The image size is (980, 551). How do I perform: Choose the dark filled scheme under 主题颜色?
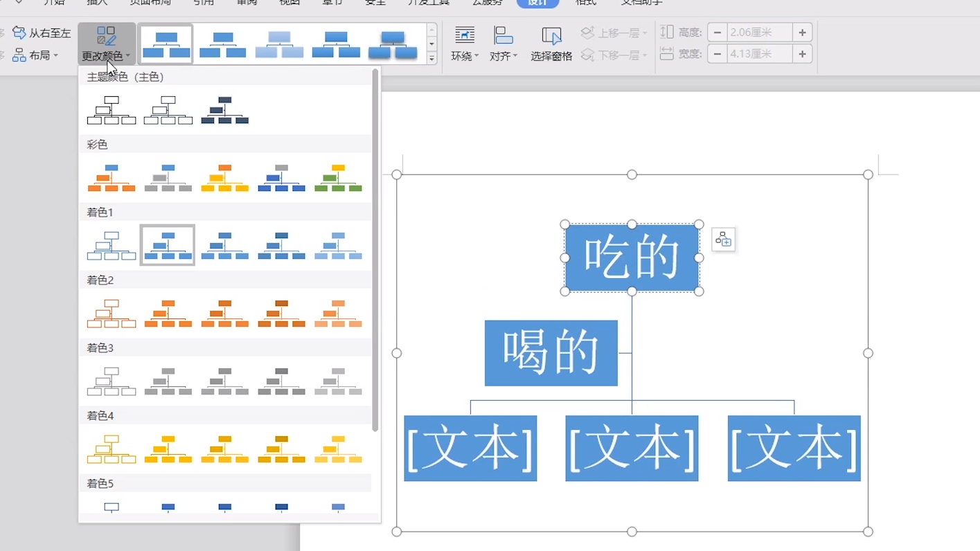tap(225, 110)
